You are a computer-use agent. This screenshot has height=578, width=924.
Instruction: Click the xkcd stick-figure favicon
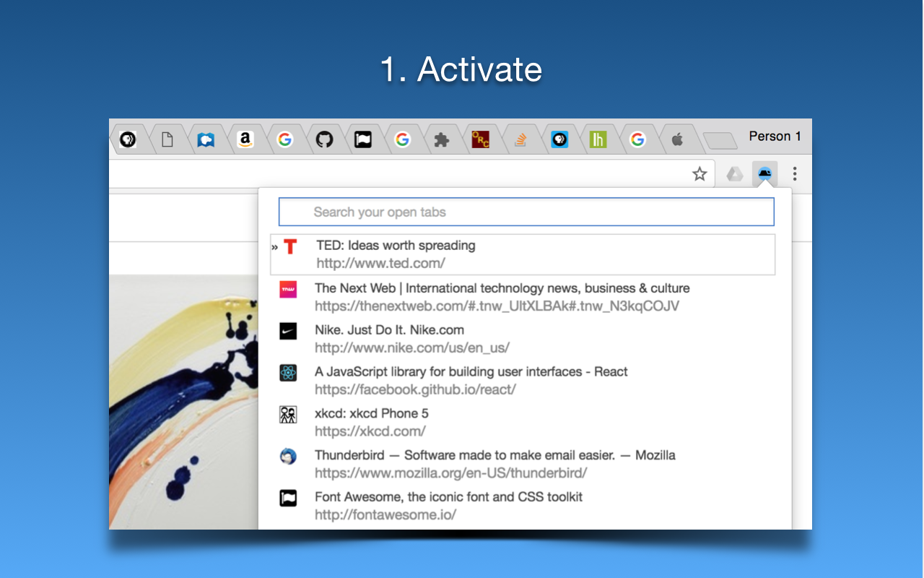coord(288,415)
